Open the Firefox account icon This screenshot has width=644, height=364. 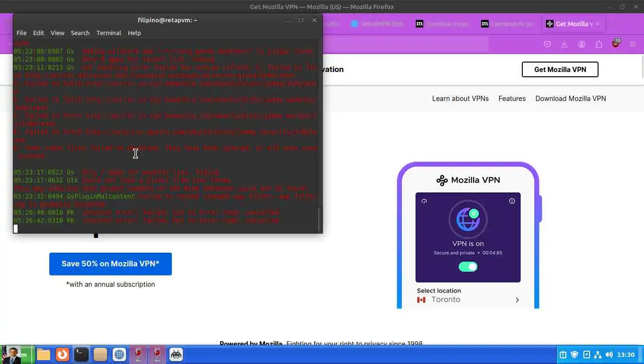(581, 44)
